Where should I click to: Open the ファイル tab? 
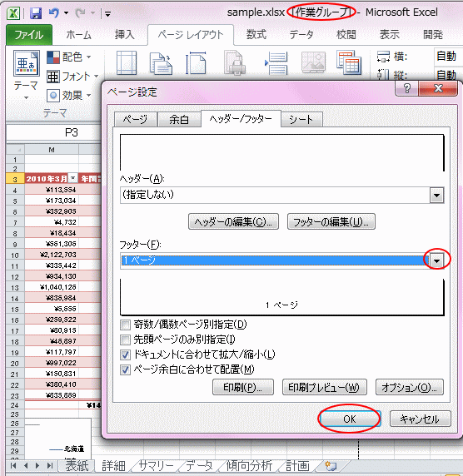click(x=29, y=35)
